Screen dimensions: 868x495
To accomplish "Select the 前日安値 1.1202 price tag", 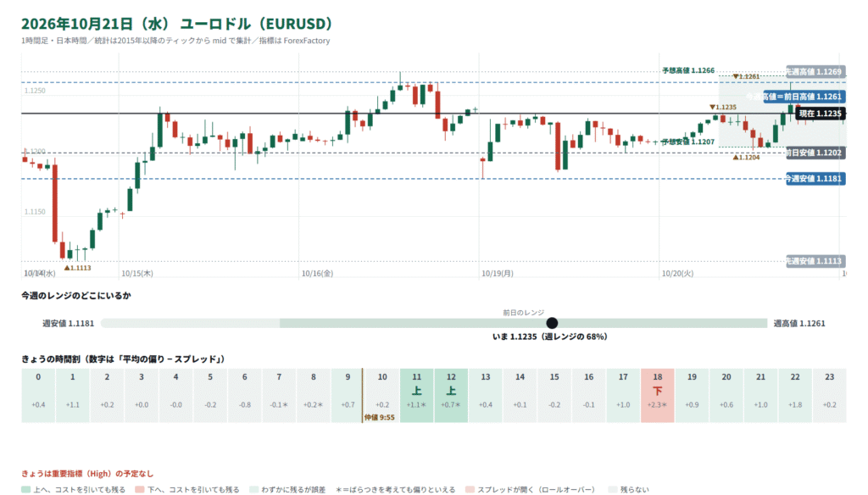I will tap(815, 153).
